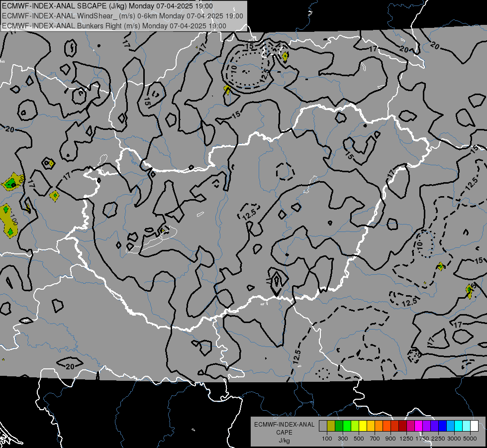Pick the orange-red swatch just before the 900 tick
The height and width of the screenshot is (448, 487).
pyautogui.click(x=387, y=426)
